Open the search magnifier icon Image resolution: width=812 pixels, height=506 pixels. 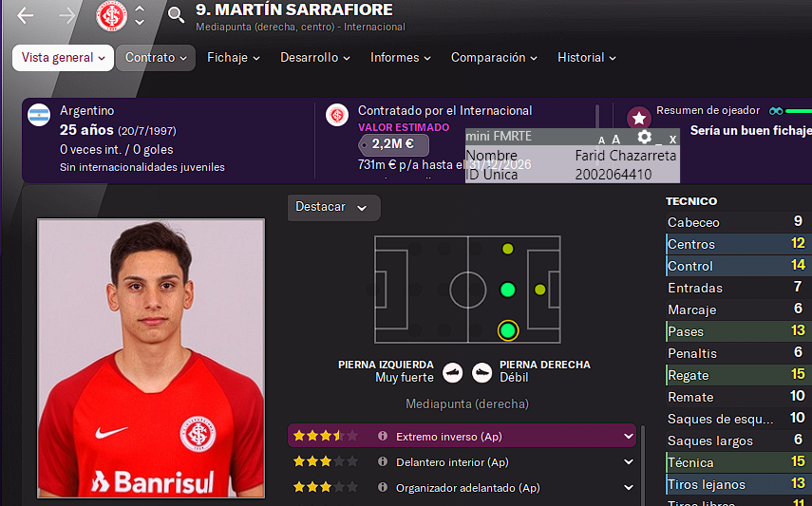pyautogui.click(x=176, y=15)
